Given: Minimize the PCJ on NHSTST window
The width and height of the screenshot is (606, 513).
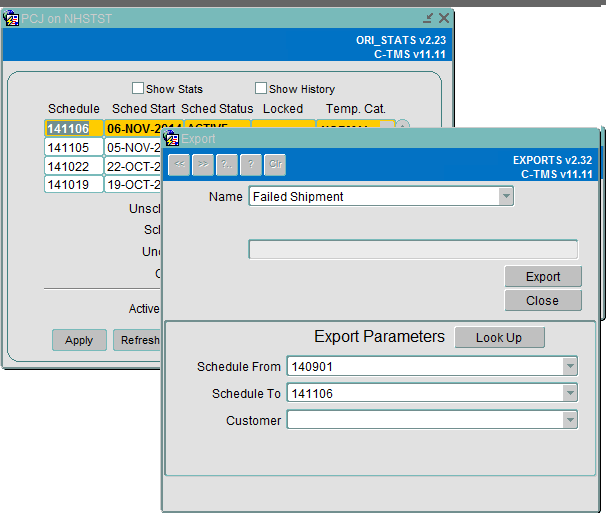Looking at the screenshot, I should click(x=428, y=18).
